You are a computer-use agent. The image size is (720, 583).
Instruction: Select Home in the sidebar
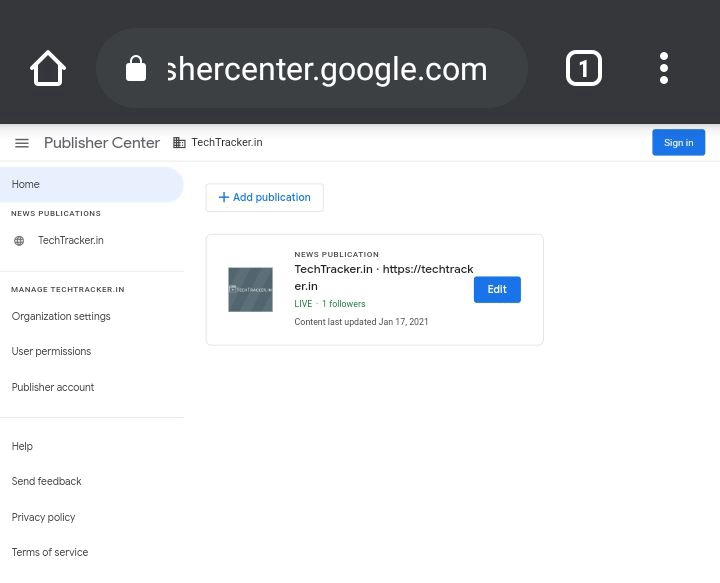coord(26,185)
